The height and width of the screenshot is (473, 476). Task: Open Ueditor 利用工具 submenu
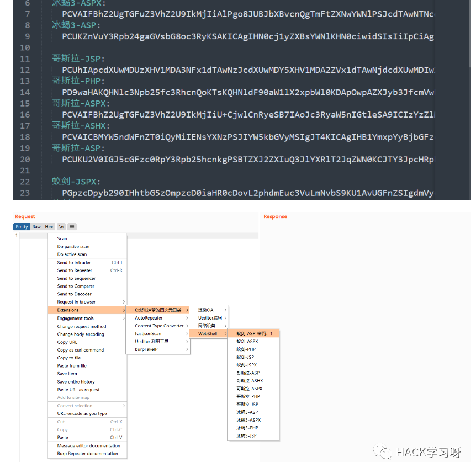click(158, 342)
